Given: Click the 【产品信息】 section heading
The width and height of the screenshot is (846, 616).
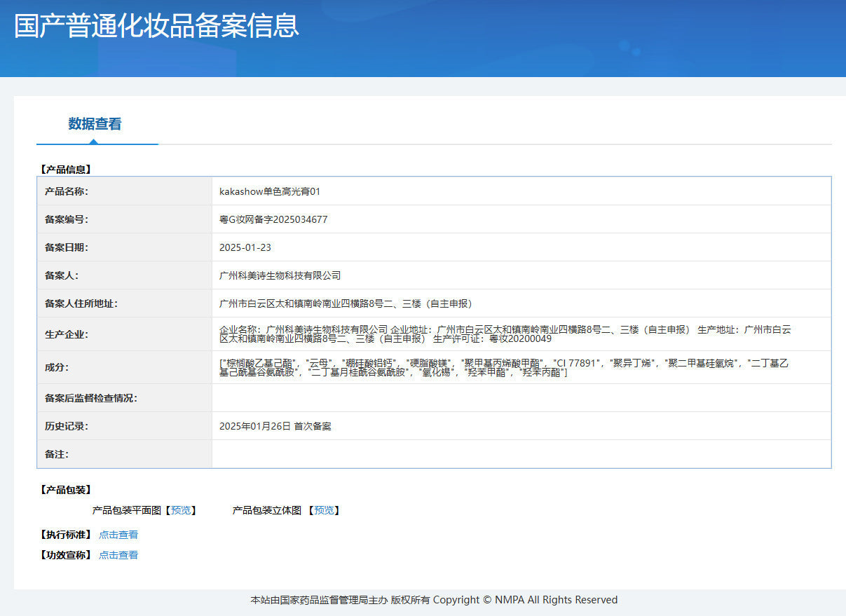Looking at the screenshot, I should click(66, 169).
